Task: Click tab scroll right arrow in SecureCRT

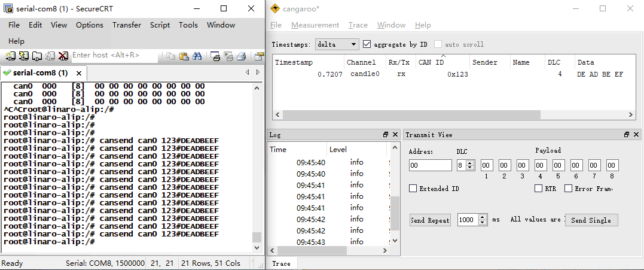Action: (x=258, y=72)
